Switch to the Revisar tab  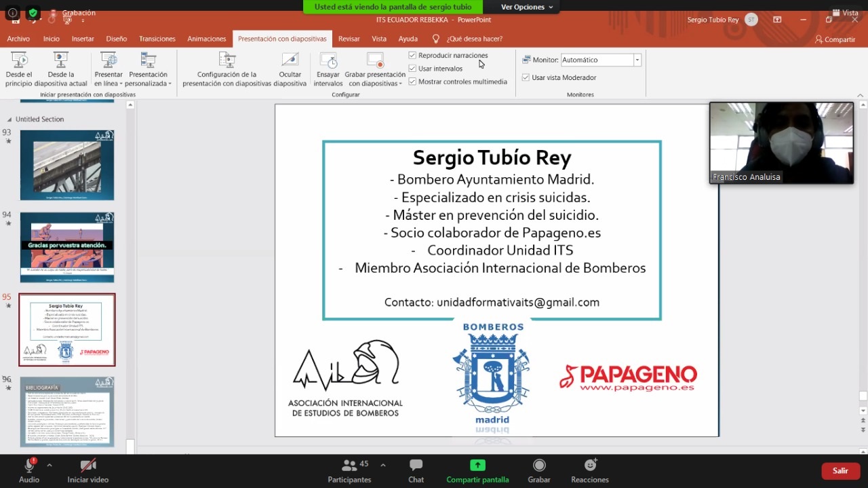tap(349, 39)
